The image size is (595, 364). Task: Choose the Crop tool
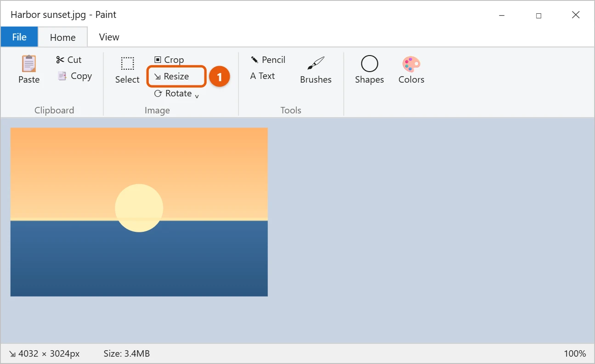(169, 60)
